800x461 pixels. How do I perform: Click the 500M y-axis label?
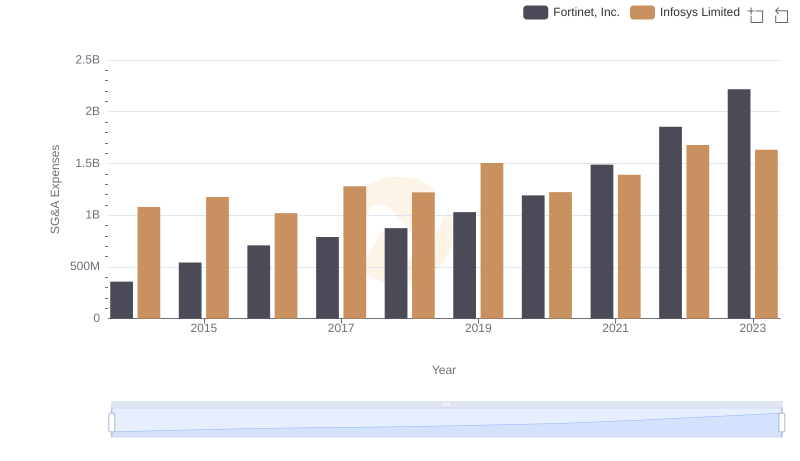85,266
